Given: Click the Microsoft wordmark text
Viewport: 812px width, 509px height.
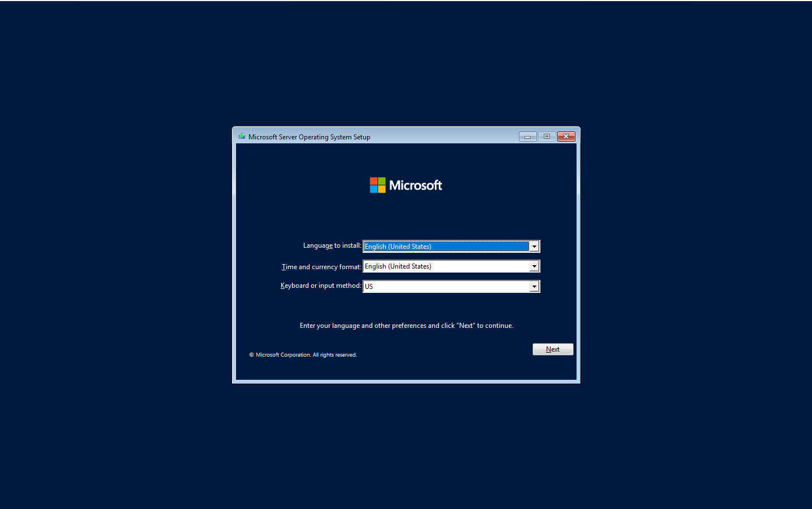Looking at the screenshot, I should coord(416,186).
